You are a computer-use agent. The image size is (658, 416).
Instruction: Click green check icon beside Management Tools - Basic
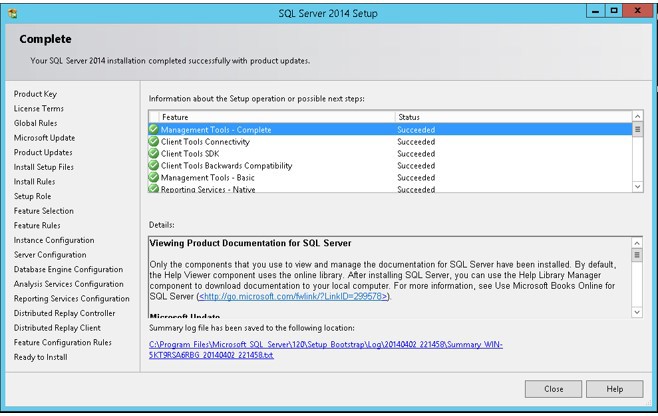coord(154,177)
